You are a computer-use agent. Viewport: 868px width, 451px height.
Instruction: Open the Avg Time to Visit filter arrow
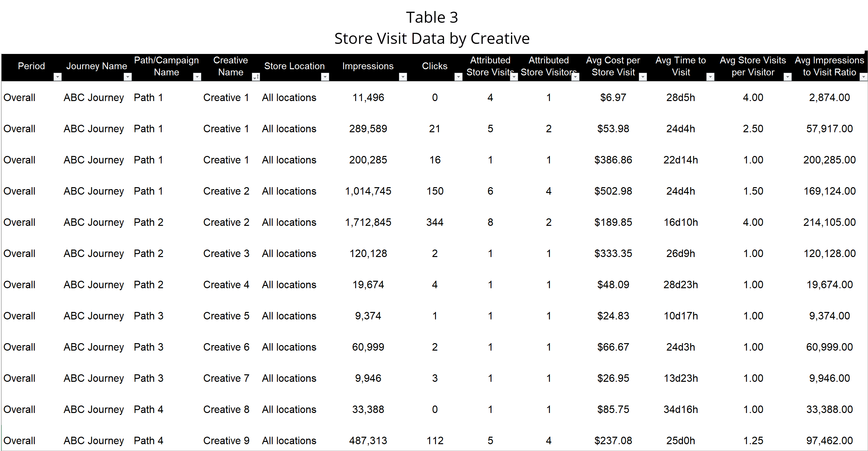pos(710,77)
